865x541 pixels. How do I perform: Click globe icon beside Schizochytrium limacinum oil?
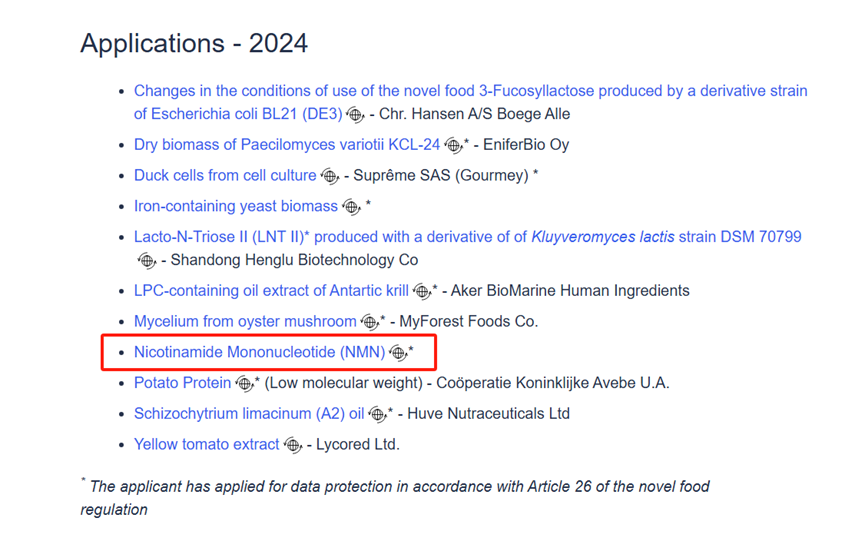pyautogui.click(x=377, y=415)
